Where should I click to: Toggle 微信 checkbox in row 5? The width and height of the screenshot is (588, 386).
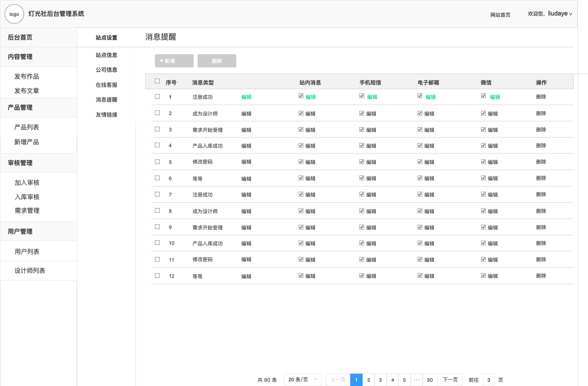click(x=483, y=162)
